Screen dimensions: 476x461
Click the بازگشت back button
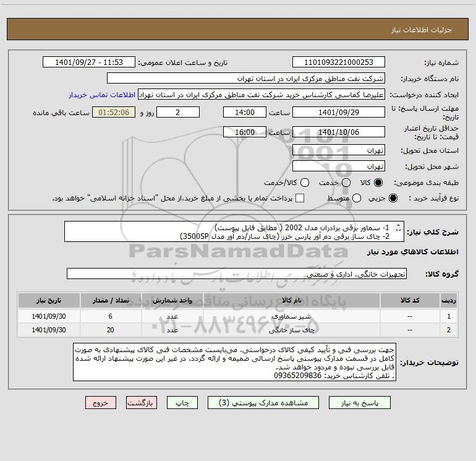pyautogui.click(x=142, y=403)
